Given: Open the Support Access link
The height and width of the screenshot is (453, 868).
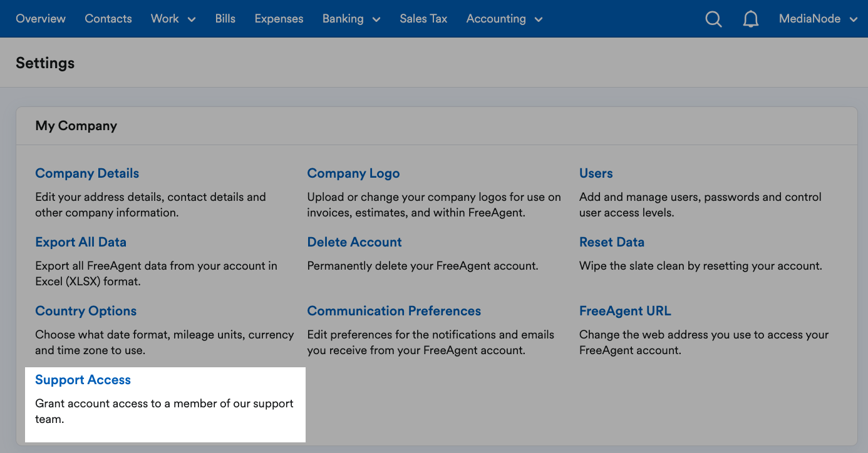Looking at the screenshot, I should coord(83,380).
